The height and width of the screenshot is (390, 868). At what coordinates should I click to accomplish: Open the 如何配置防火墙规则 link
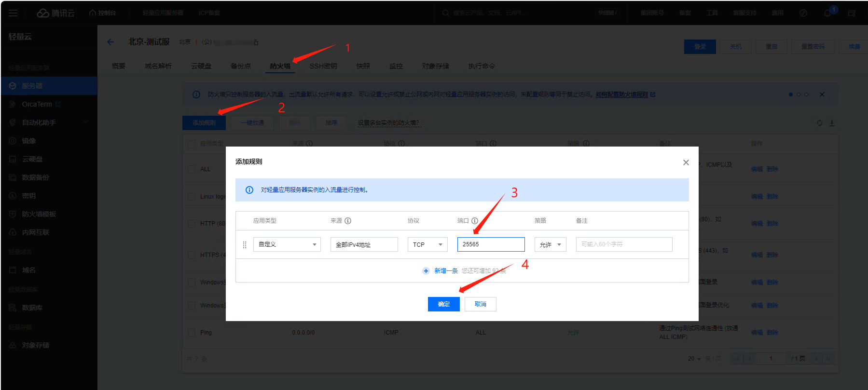click(x=621, y=94)
